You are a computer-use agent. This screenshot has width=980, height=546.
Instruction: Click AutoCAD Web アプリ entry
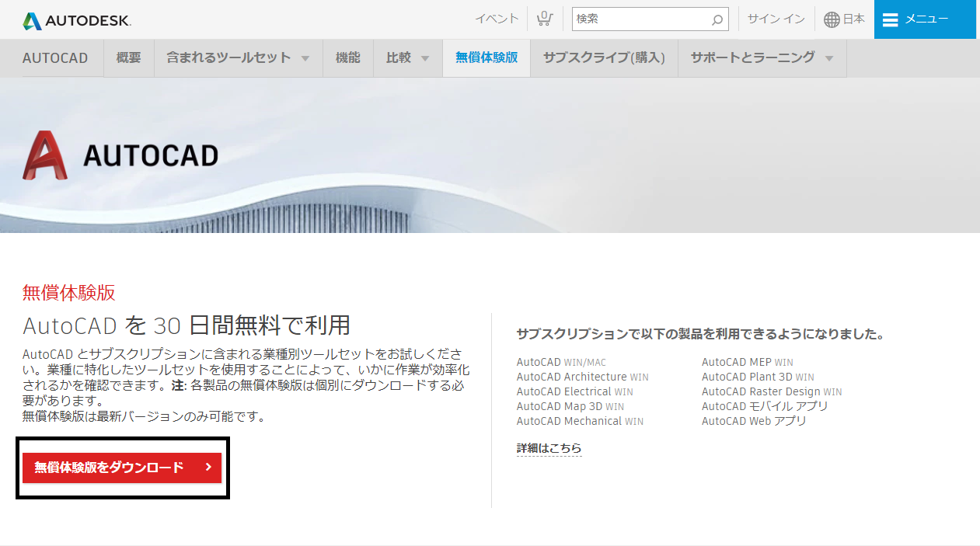click(754, 421)
